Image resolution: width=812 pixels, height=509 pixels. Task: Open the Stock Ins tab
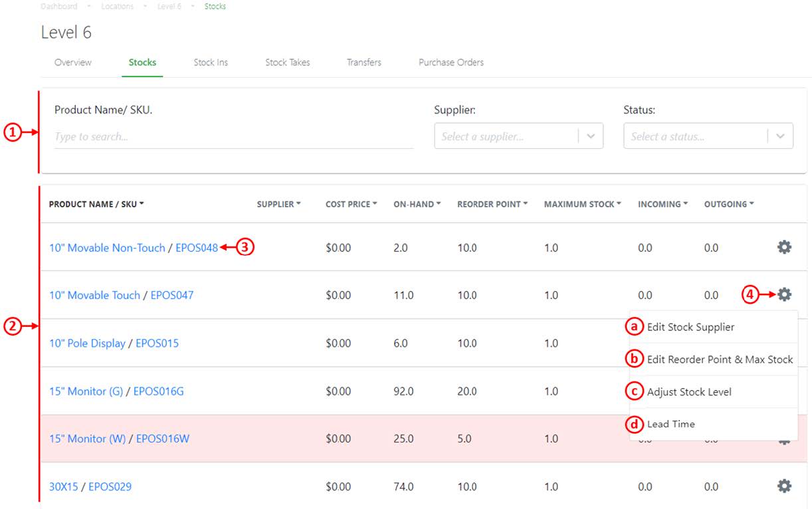[x=211, y=62]
